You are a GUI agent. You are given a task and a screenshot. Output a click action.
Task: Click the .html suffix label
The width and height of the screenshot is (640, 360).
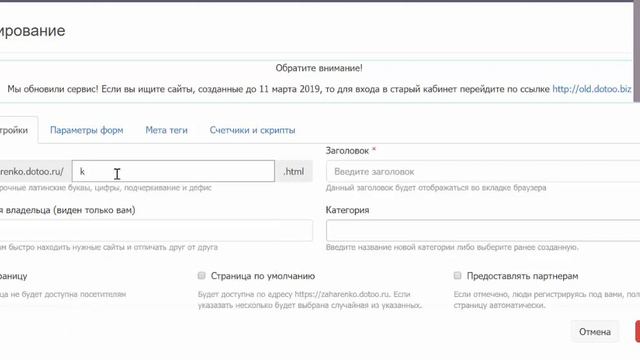tap(294, 171)
